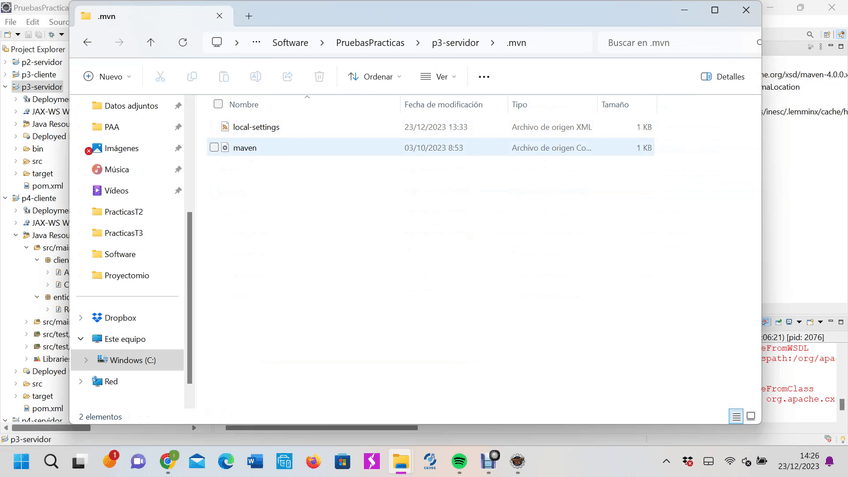Open the Ordenar sort dropdown
The image size is (848, 477).
(375, 77)
